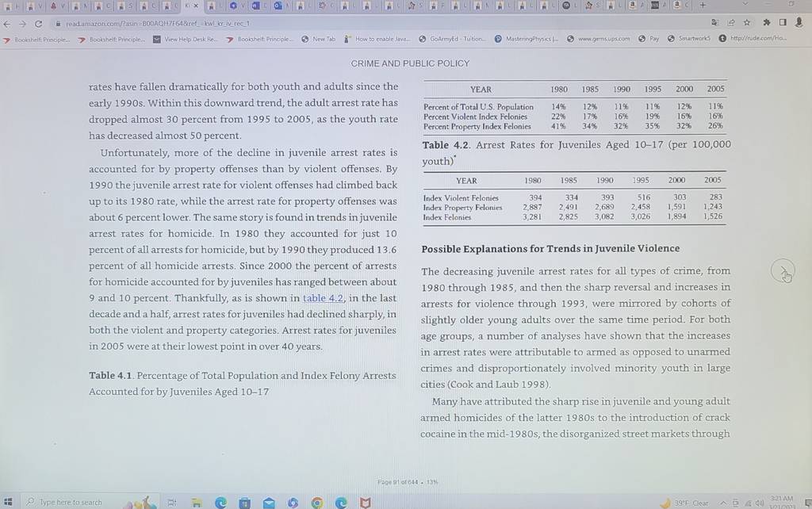812x509 pixels.
Task: Open the GoArmyEd Tuition bookmark
Action: (x=452, y=39)
